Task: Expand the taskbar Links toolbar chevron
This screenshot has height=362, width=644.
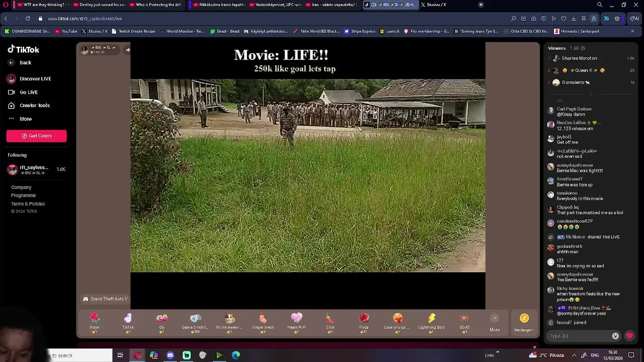Action: 498,352
